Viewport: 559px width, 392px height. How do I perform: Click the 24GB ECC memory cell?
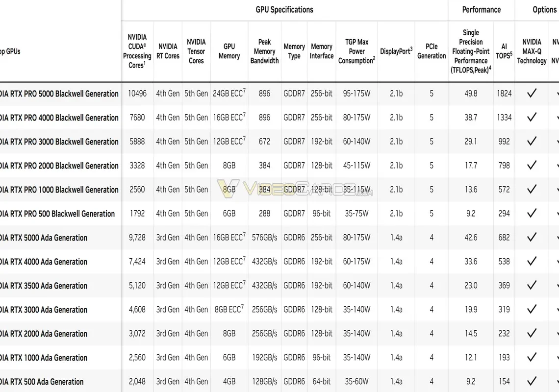pos(229,93)
